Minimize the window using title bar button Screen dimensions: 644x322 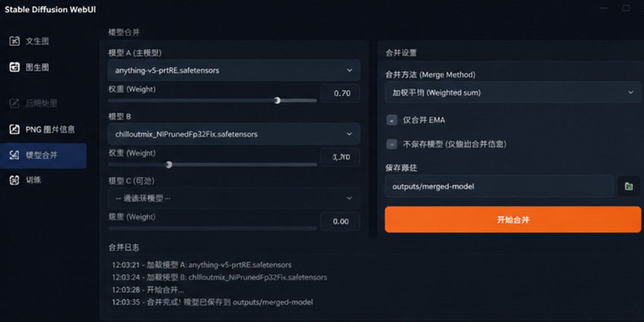pyautogui.click(x=603, y=8)
